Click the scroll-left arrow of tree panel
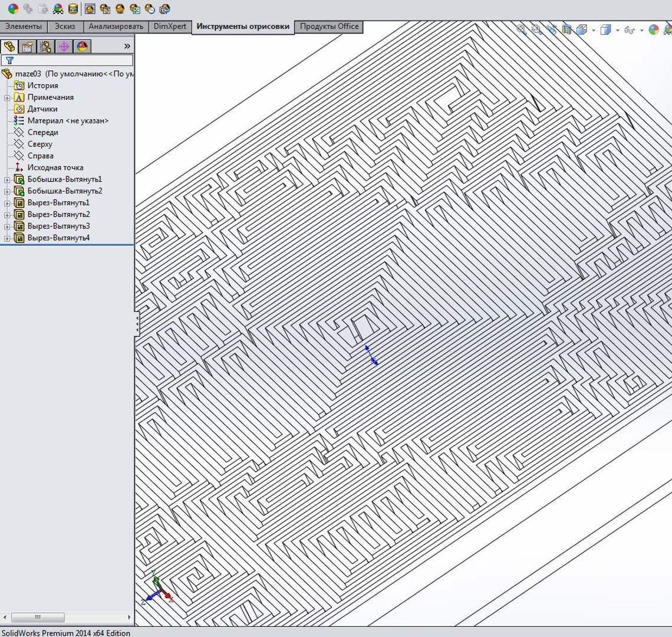Viewport: 672px width, 637px height. coord(5,618)
